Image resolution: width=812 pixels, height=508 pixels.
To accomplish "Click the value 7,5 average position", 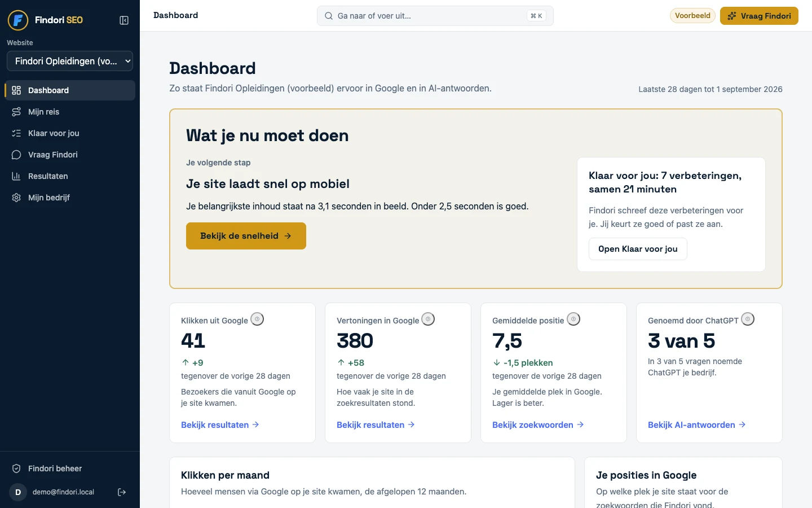I will (507, 341).
